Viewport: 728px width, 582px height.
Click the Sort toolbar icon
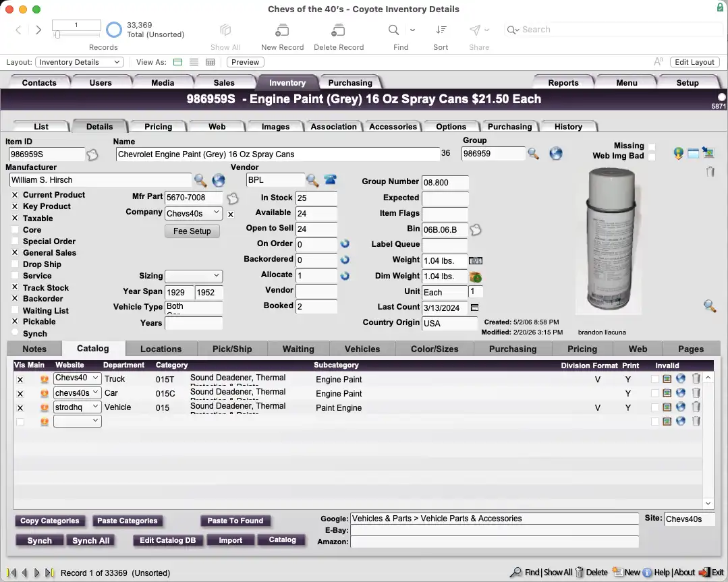click(x=441, y=30)
